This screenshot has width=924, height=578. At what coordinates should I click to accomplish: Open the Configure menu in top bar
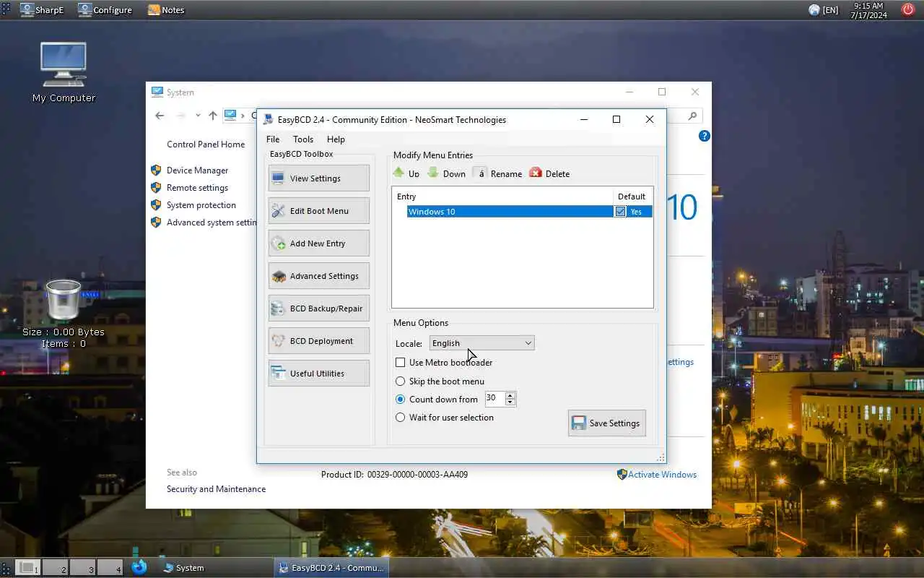coord(105,10)
